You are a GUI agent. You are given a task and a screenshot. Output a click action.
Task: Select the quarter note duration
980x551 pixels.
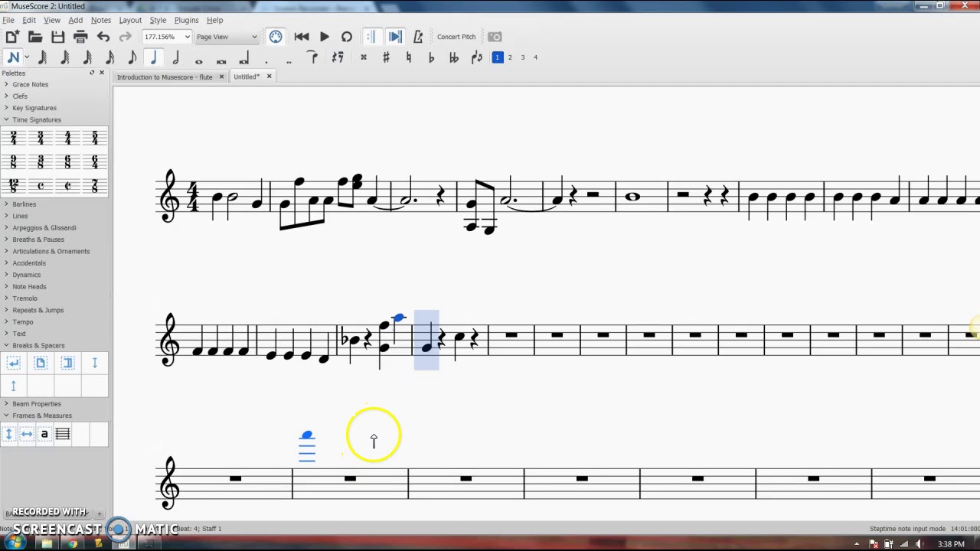coord(154,57)
